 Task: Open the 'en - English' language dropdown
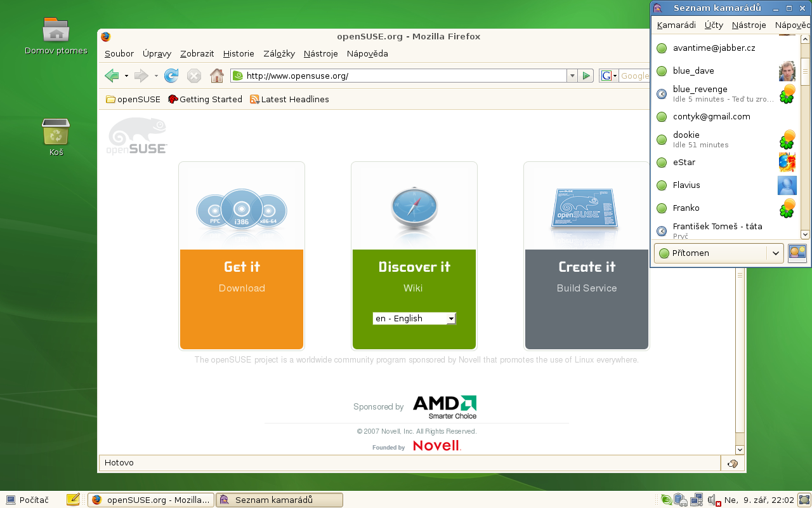414,318
